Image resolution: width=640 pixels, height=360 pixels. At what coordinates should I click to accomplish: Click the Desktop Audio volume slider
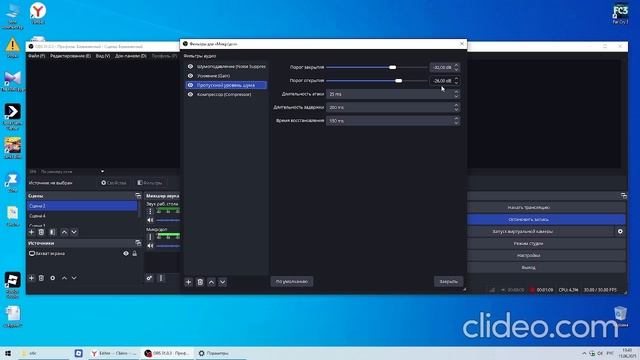click(x=168, y=220)
